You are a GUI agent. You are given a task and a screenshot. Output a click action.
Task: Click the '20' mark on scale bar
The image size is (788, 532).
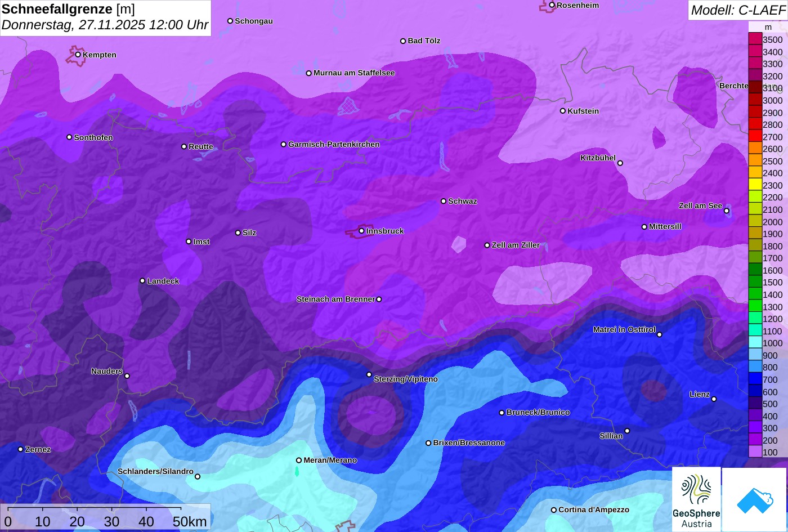point(77,522)
